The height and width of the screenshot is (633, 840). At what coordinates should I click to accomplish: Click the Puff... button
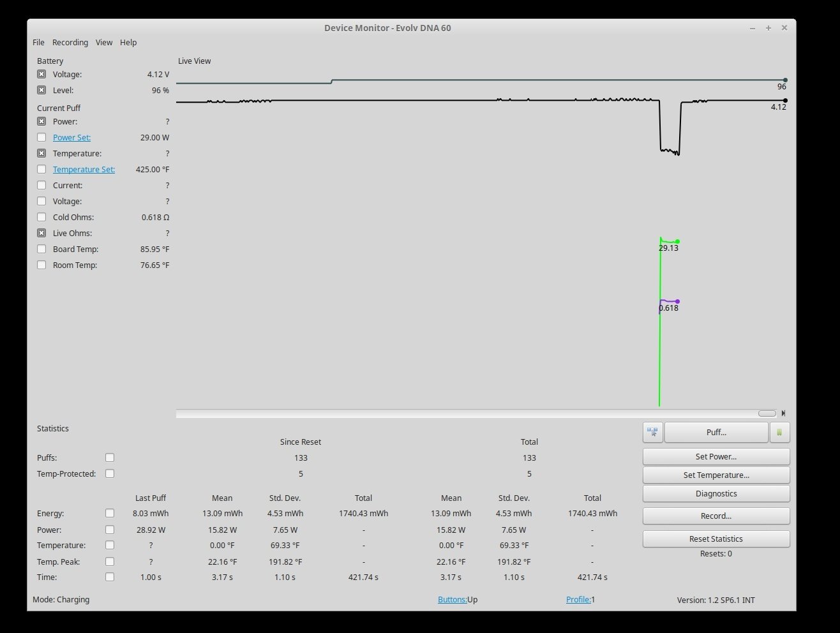(716, 432)
